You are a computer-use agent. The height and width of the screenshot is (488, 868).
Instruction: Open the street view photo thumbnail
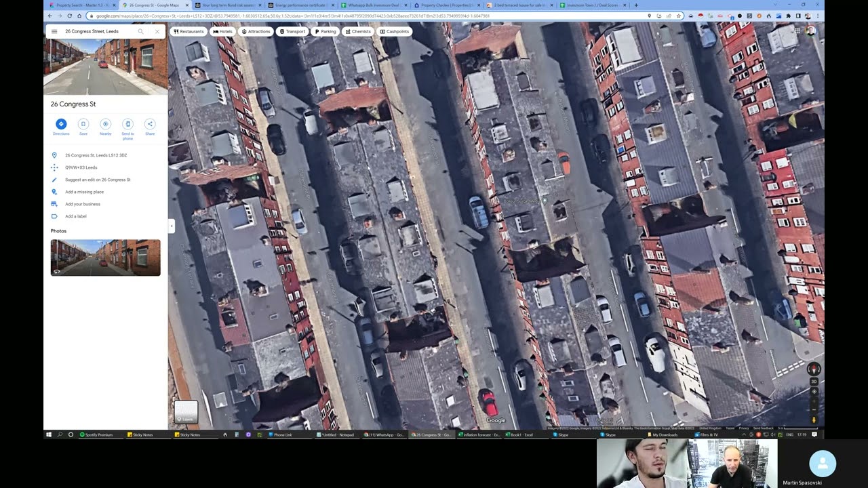(x=105, y=258)
